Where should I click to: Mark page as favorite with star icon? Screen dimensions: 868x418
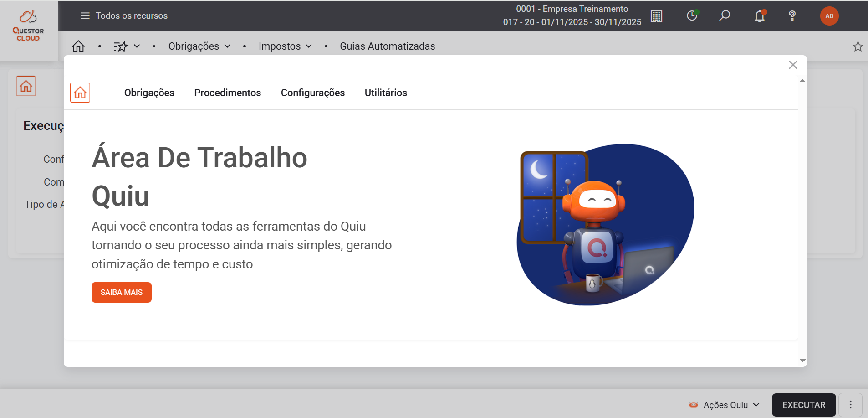tap(858, 46)
